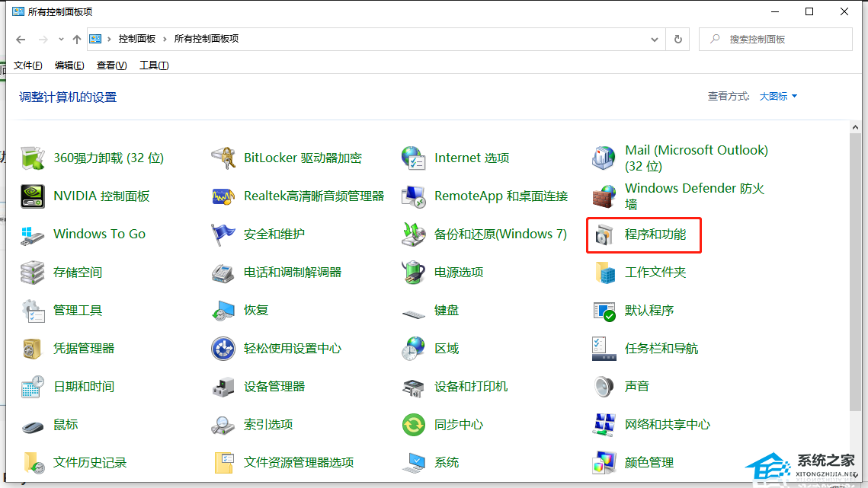868x488 pixels.
Task: Expand the chevron before 控制面板 breadcrumb
Action: tap(109, 39)
